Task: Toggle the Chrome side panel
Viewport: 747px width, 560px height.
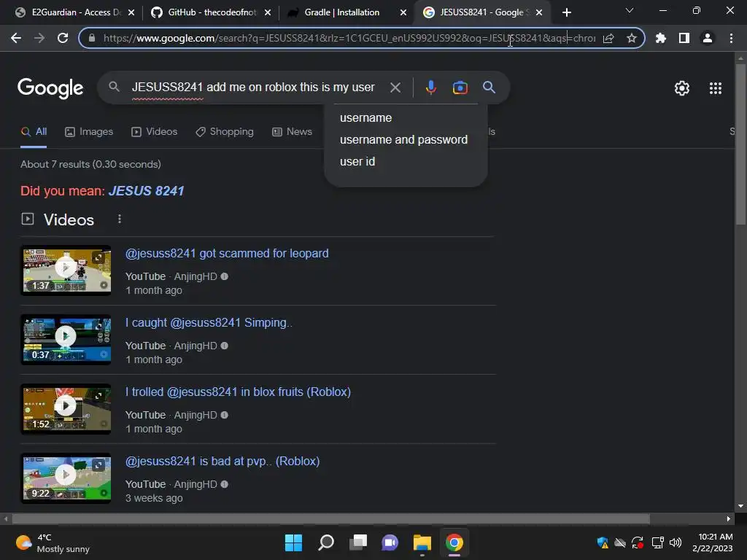Action: [684, 38]
